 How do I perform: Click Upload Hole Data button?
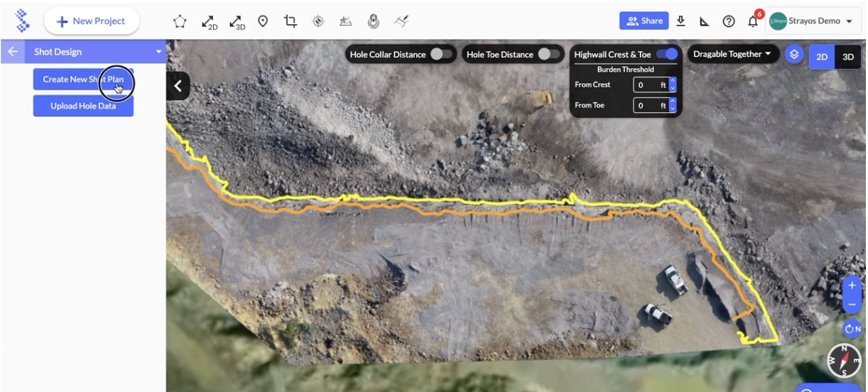(83, 106)
